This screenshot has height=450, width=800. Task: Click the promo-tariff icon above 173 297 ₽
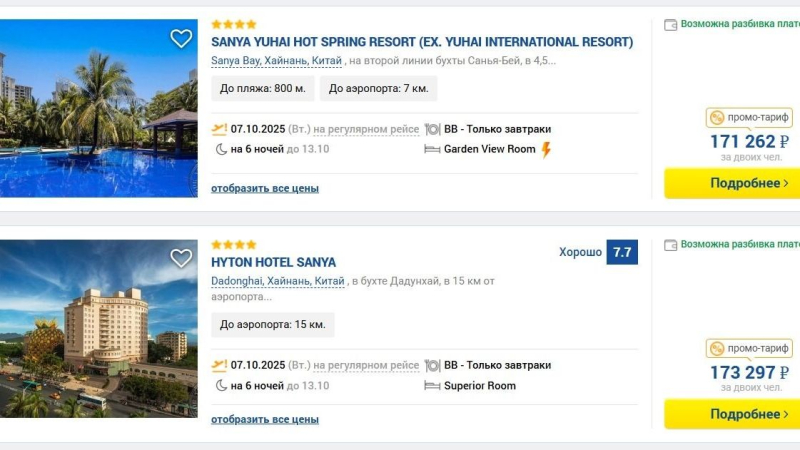click(717, 349)
